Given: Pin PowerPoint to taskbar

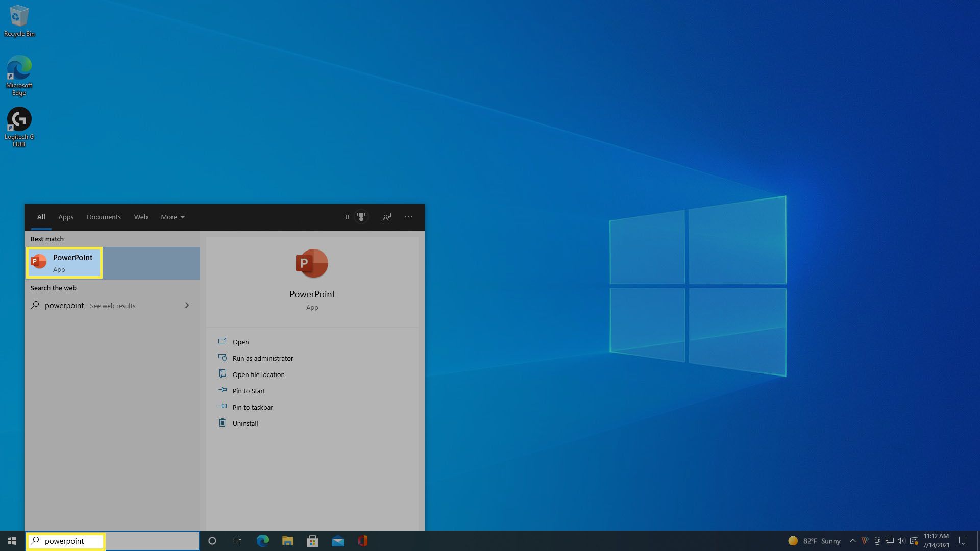Looking at the screenshot, I should coord(253,406).
